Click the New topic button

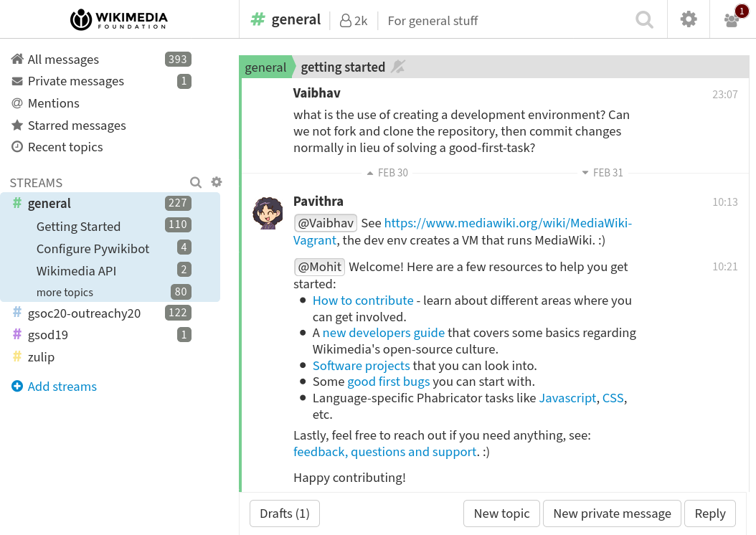501,513
